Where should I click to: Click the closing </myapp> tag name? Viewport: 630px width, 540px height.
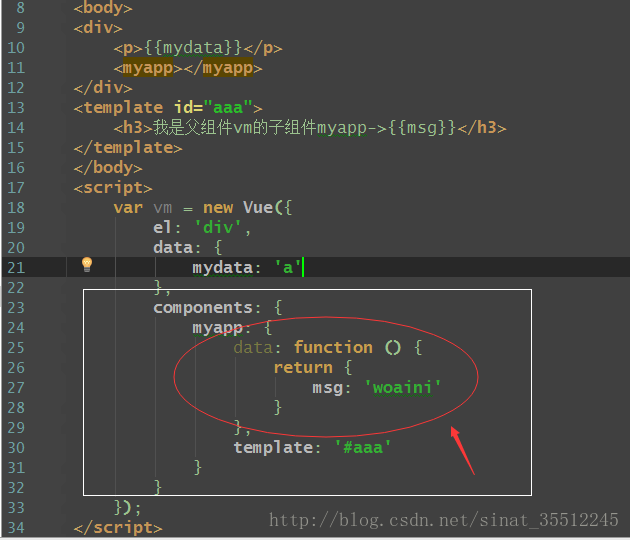tap(227, 68)
